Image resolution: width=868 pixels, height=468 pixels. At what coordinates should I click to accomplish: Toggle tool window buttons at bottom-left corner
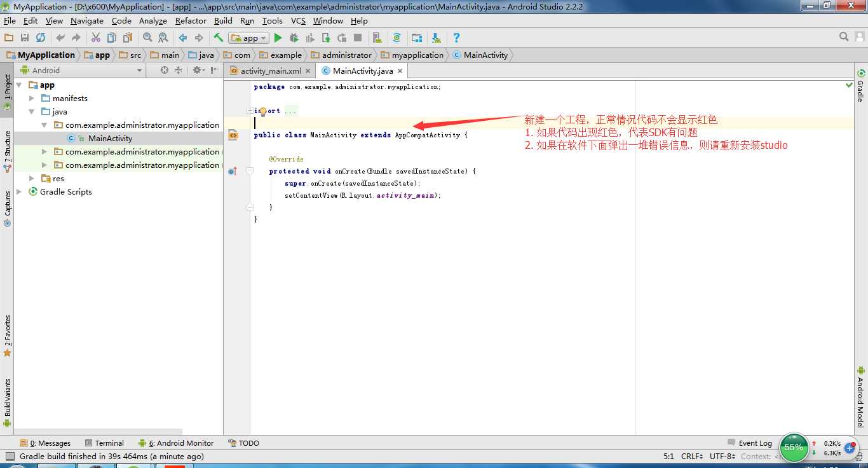9,456
